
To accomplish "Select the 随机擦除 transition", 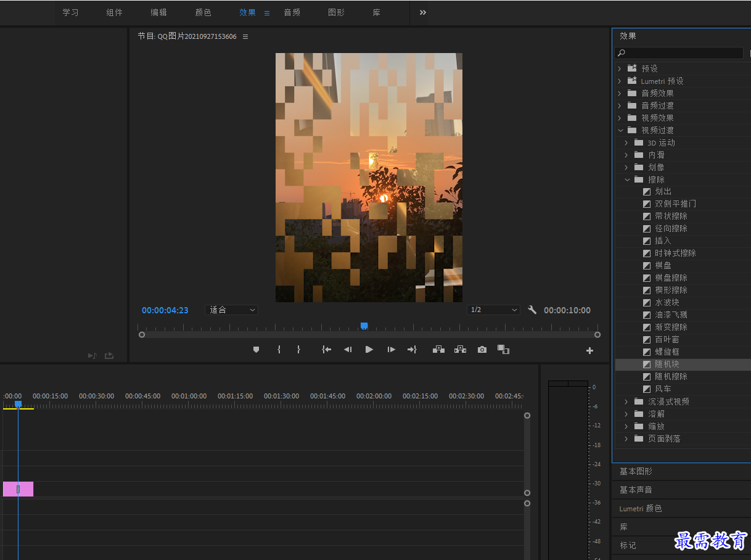I will 671,376.
